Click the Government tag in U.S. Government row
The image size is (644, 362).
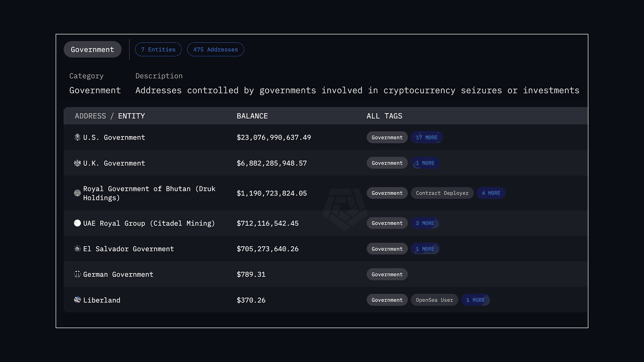coord(387,137)
